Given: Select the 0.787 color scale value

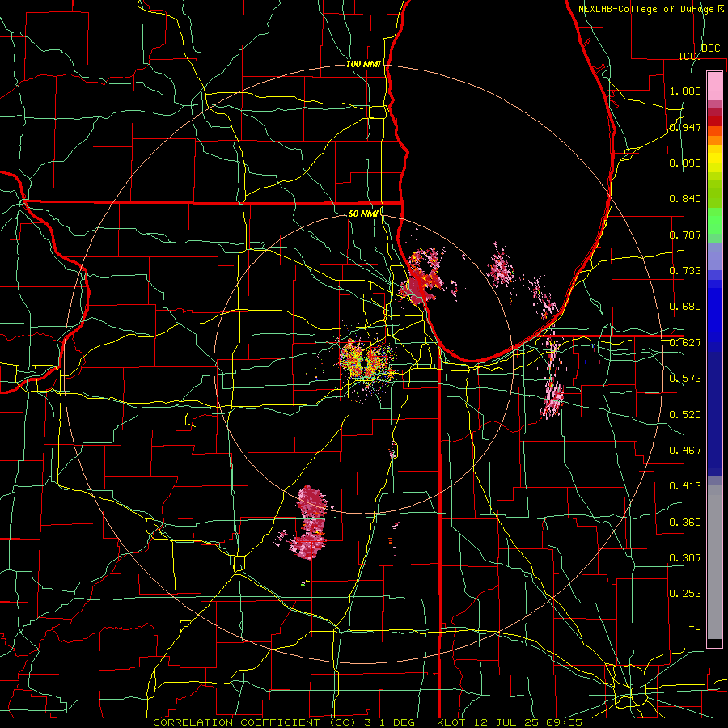Looking at the screenshot, I should (x=685, y=235).
